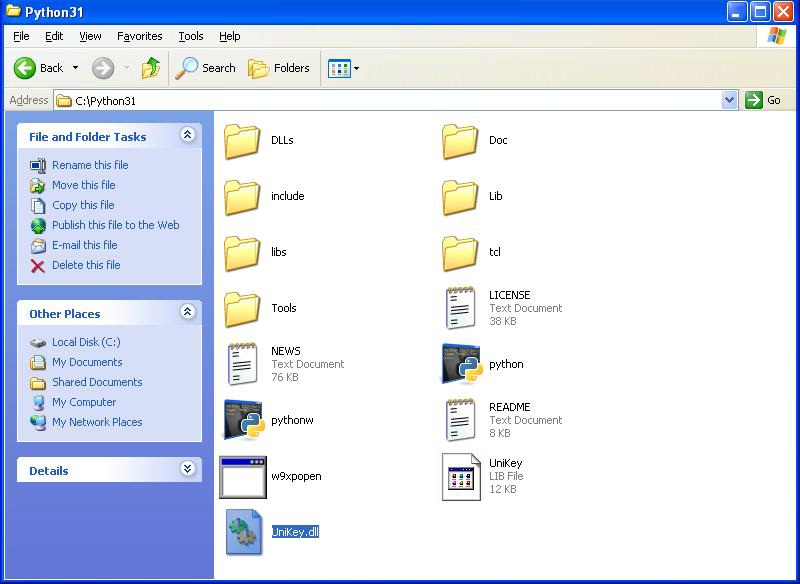Click E-mail this file link
800x584 pixels.
85,245
